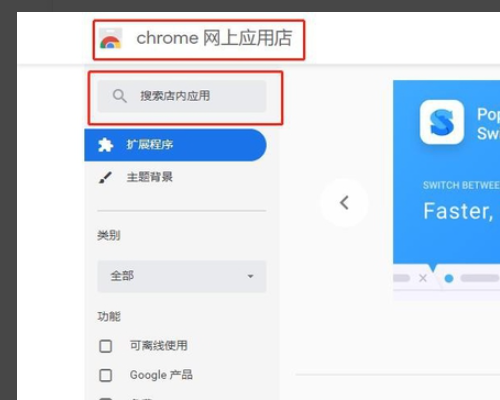The height and width of the screenshot is (400, 500).
Task: Click the chrome 网上应用店 title link
Action: pos(214,38)
